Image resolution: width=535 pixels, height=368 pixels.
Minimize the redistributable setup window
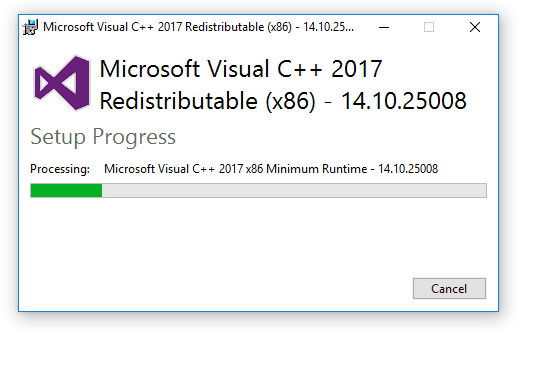coord(384,27)
